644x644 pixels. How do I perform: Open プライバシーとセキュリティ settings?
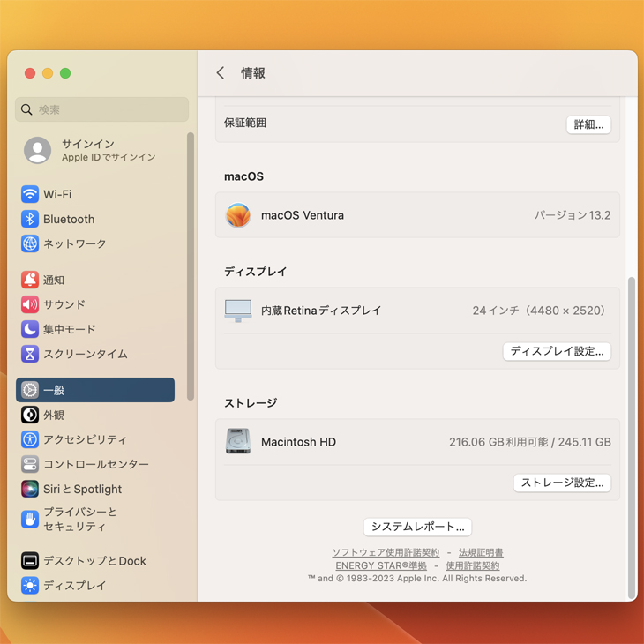pos(79,519)
